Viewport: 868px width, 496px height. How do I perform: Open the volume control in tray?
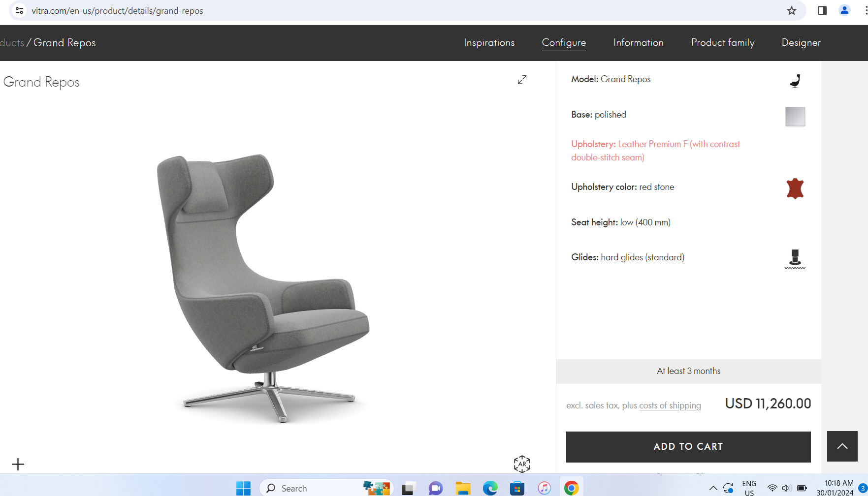click(x=786, y=488)
